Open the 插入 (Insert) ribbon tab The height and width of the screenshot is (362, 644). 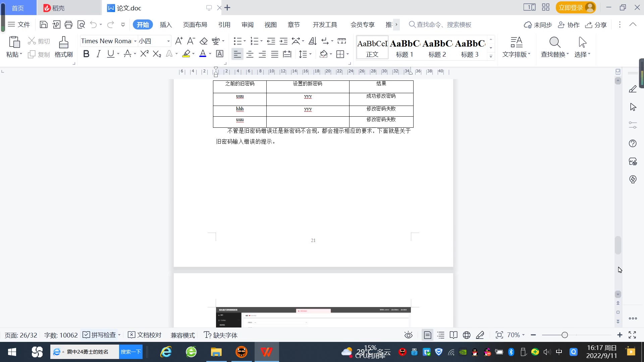166,24
